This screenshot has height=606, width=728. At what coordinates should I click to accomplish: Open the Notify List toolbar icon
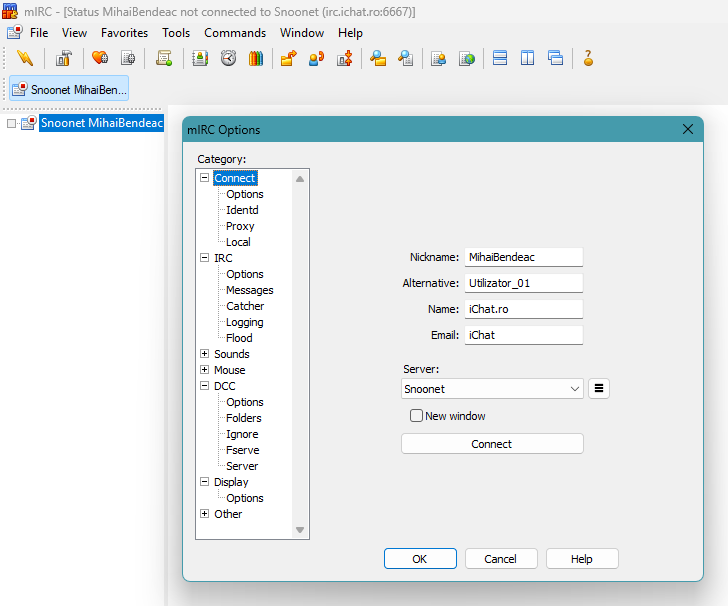(439, 58)
